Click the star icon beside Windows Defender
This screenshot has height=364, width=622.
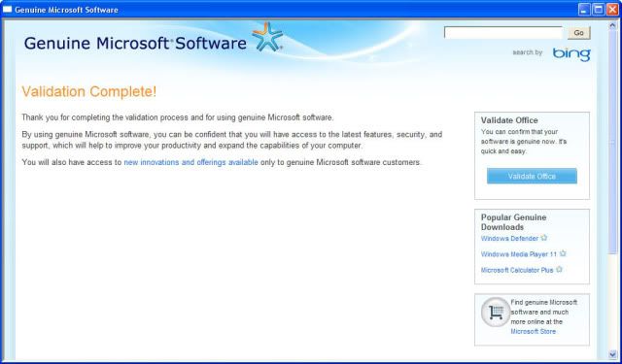[544, 238]
